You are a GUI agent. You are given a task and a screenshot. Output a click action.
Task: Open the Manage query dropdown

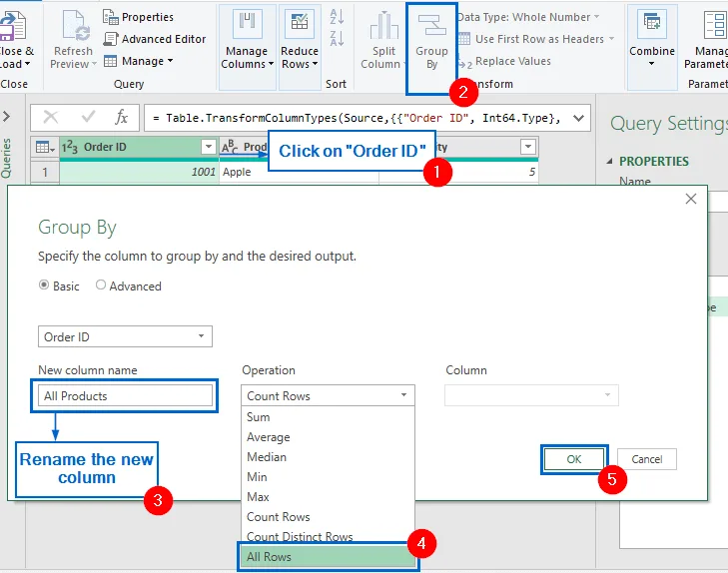coord(139,61)
